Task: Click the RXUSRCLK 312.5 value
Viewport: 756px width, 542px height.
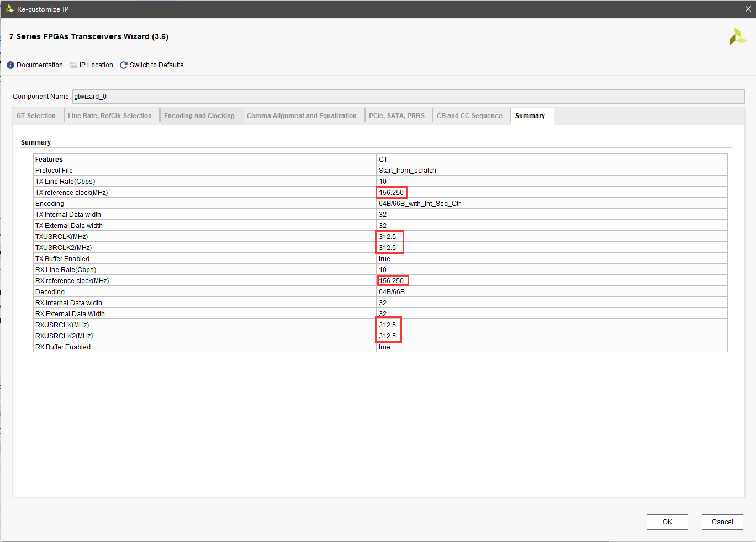Action: click(x=387, y=325)
